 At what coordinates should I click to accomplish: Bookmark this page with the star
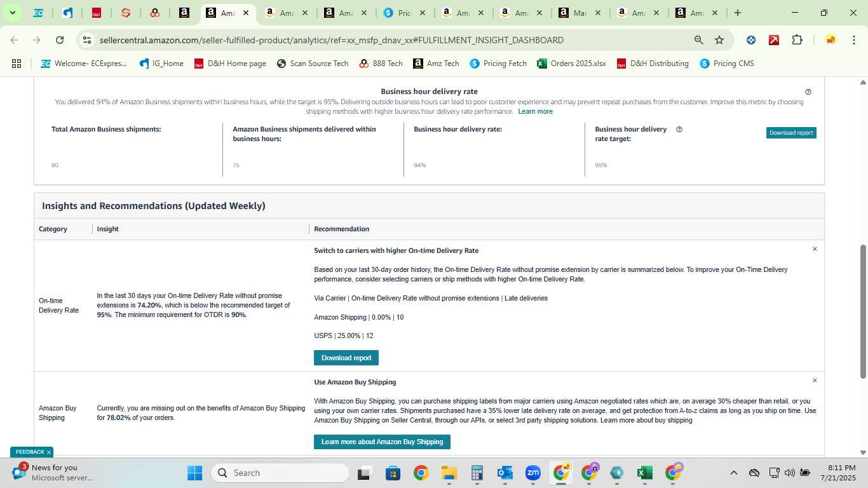coord(719,40)
